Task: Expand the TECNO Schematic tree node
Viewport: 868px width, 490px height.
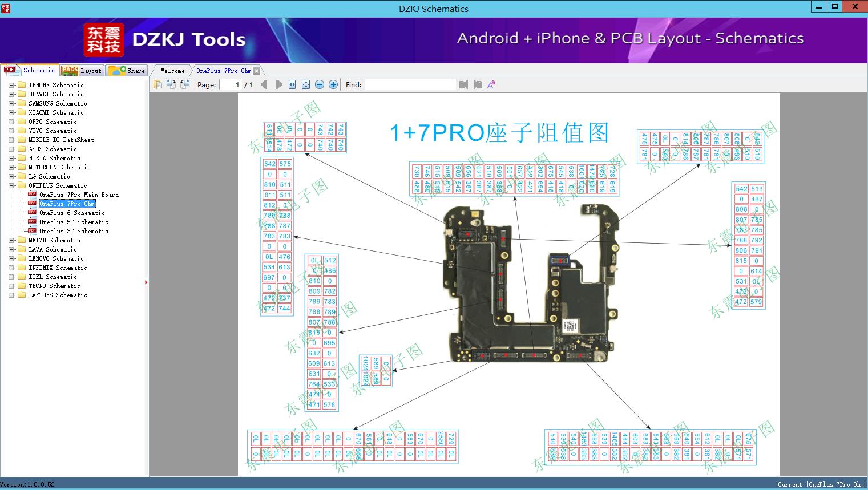Action: click(x=11, y=286)
